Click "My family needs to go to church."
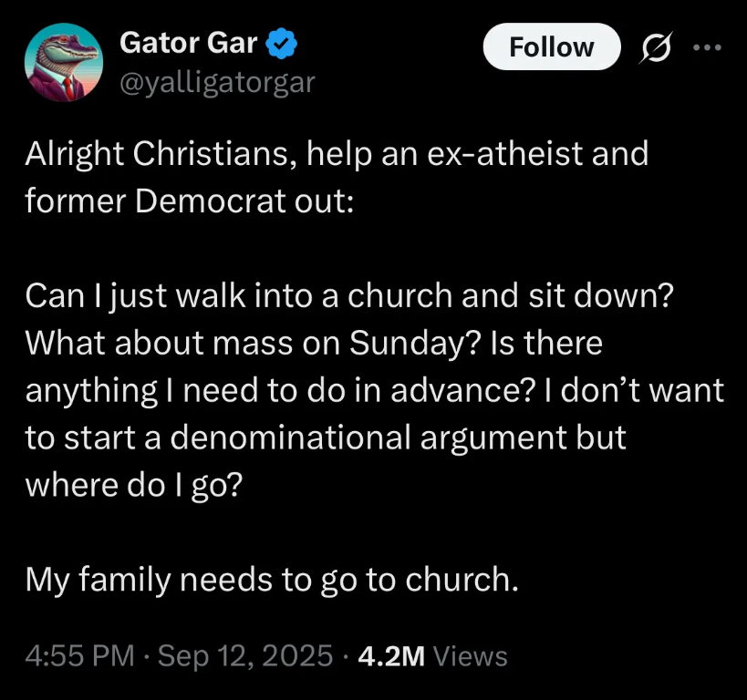Image resolution: width=747 pixels, height=700 pixels. (x=272, y=580)
